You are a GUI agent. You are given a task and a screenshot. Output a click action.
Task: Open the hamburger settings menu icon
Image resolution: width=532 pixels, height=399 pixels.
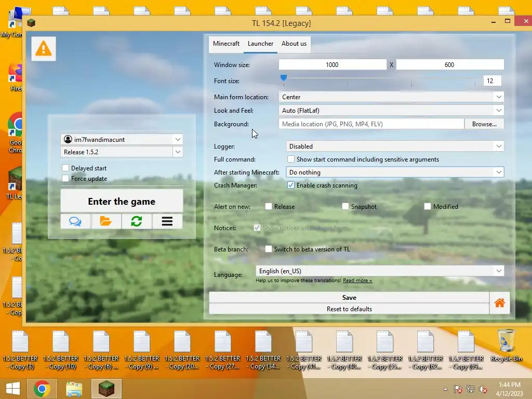(167, 221)
